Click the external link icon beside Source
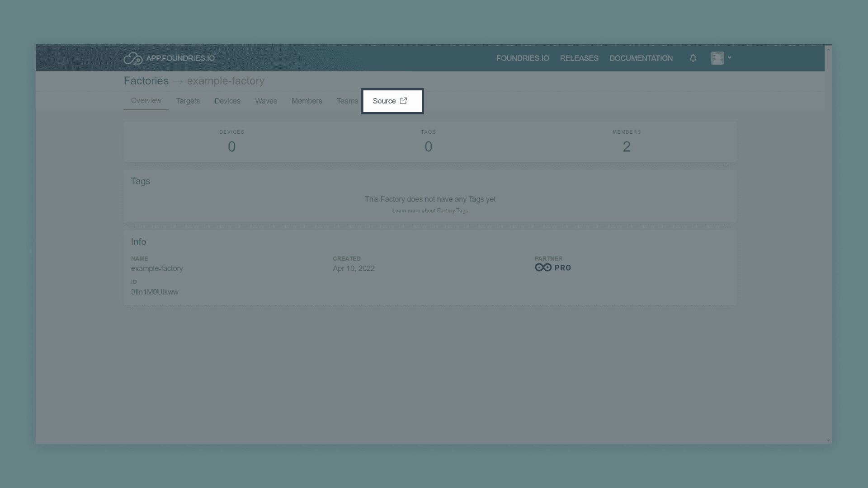This screenshot has height=488, width=868. [404, 101]
